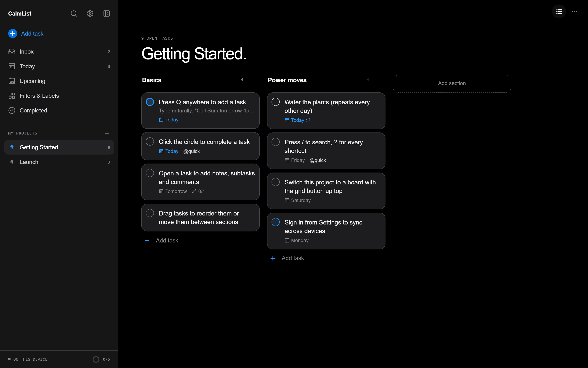The height and width of the screenshot is (368, 588).
Task: Open the Inbox view
Action: coord(59,52)
